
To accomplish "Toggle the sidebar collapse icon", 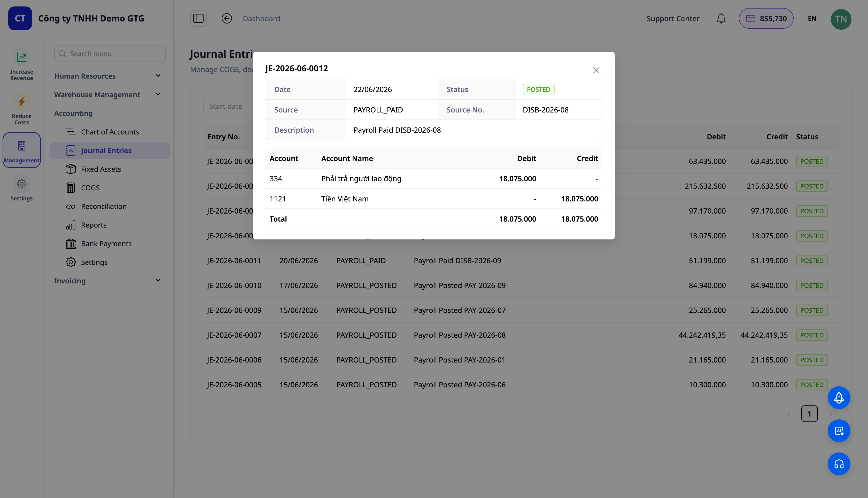I will coord(198,18).
